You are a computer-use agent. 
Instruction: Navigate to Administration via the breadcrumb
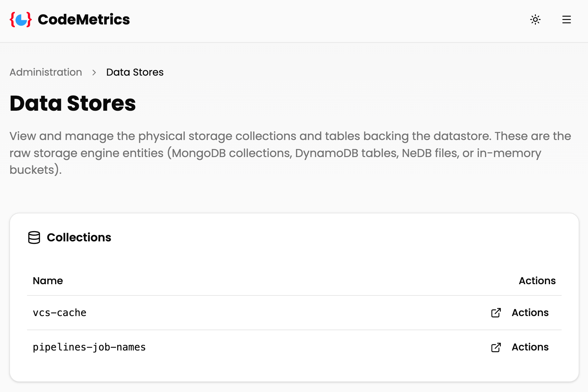(45, 72)
